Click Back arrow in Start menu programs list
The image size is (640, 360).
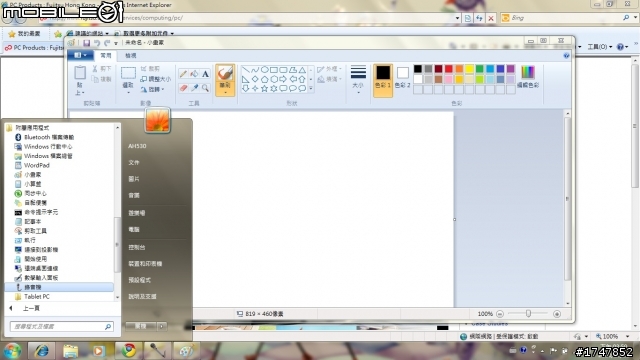11,308
